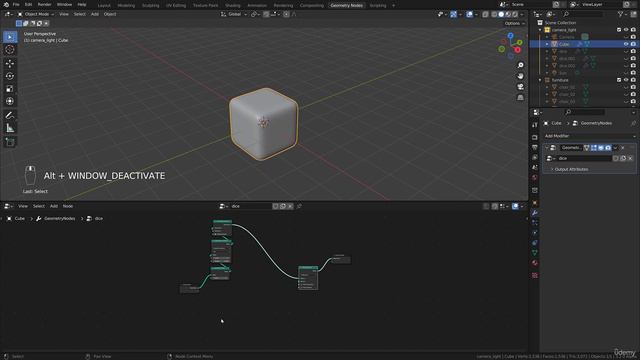Open the Render properties tab
640x360 pixels.
[x=535, y=138]
